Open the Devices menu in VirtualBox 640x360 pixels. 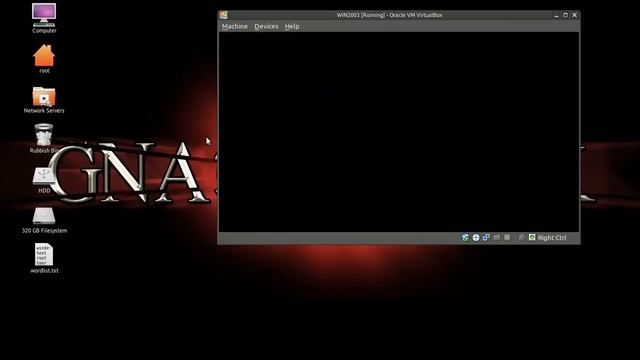pos(266,27)
